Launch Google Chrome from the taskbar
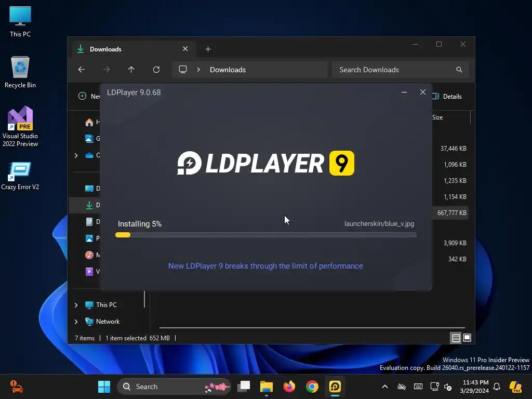The height and width of the screenshot is (399, 532). (312, 387)
